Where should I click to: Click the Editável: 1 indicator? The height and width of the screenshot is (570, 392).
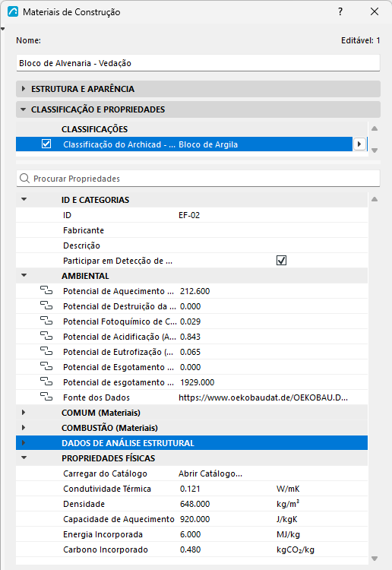pyautogui.click(x=360, y=40)
